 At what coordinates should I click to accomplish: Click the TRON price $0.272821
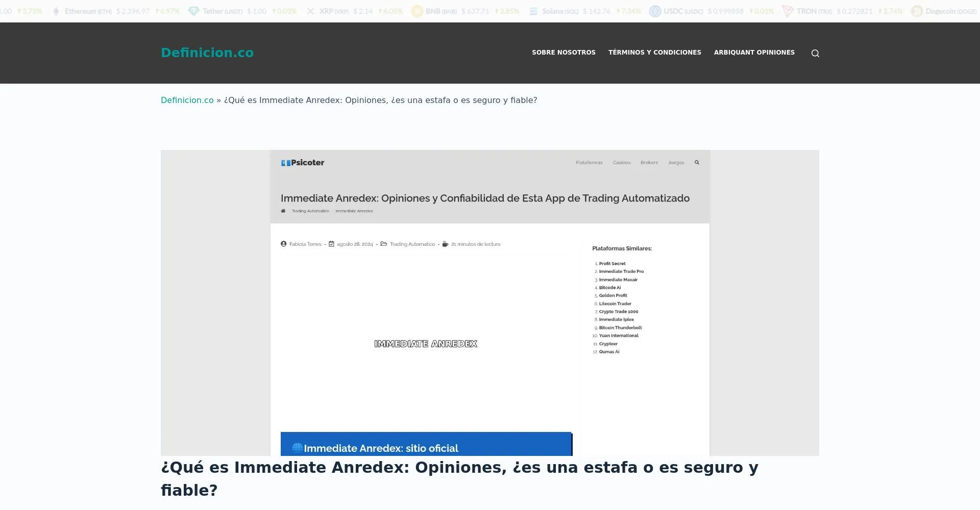[x=854, y=11]
